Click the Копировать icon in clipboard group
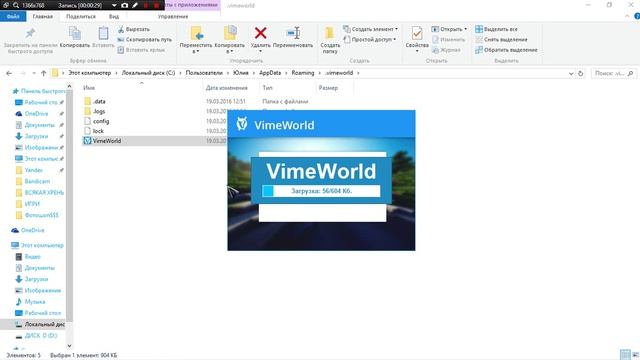Screen dimensions: 640x360 click(74, 33)
